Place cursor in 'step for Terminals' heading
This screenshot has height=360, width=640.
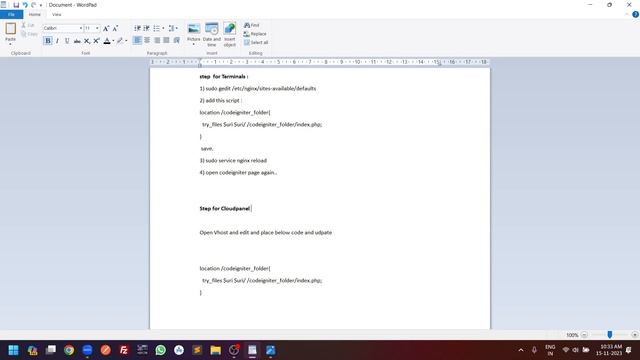224,76
